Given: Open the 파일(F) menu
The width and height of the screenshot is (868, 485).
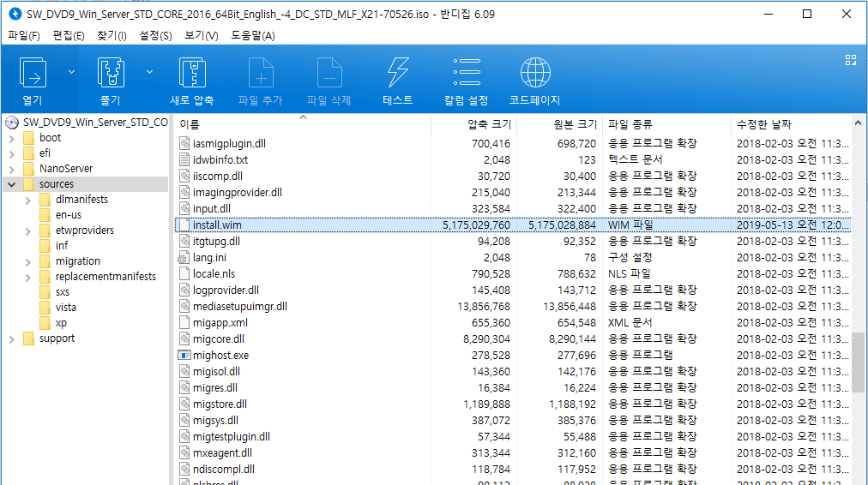Looking at the screenshot, I should (x=24, y=35).
